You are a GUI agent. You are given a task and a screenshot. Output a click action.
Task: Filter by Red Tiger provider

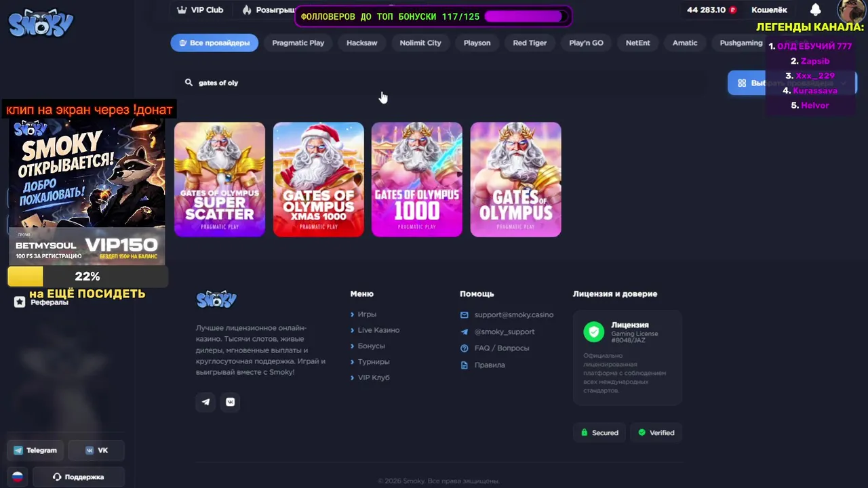530,43
